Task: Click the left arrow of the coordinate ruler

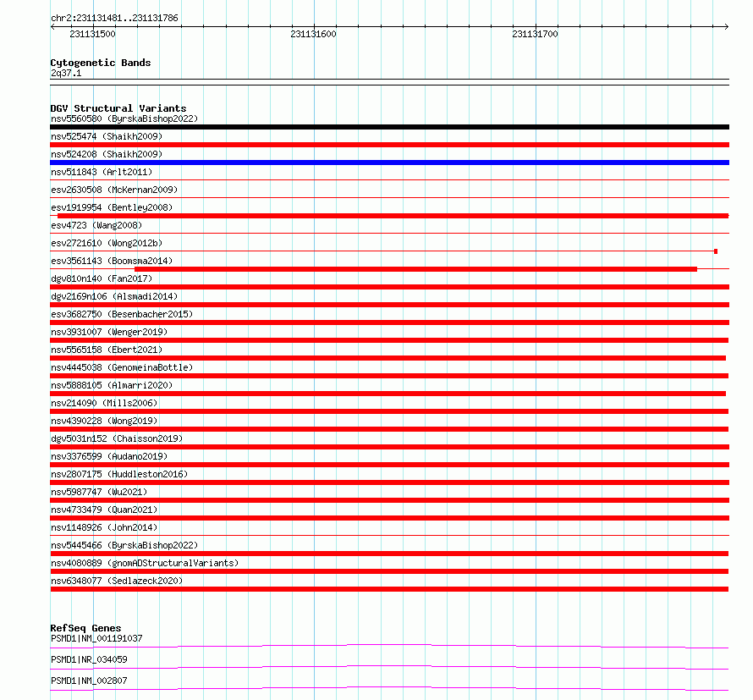Action: point(52,26)
